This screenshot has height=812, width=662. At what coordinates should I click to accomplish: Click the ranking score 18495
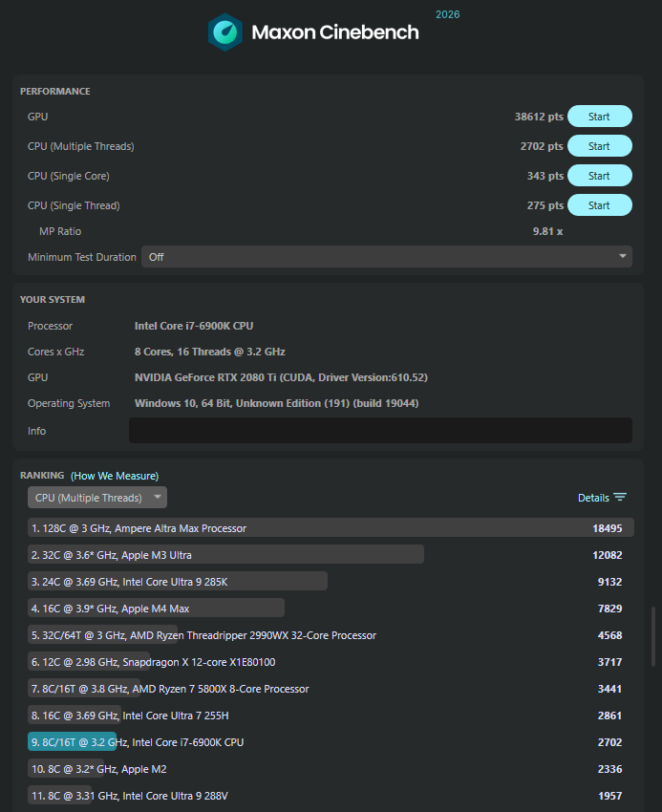(x=608, y=528)
